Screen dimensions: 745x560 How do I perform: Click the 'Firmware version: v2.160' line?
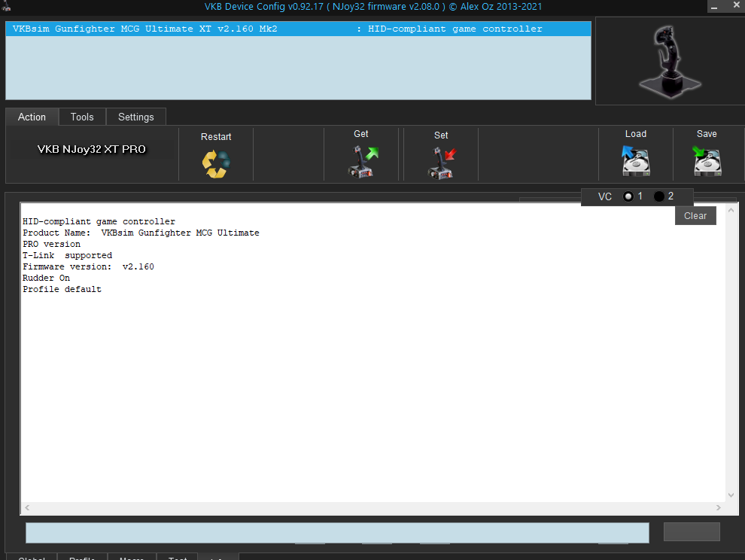pyautogui.click(x=88, y=266)
